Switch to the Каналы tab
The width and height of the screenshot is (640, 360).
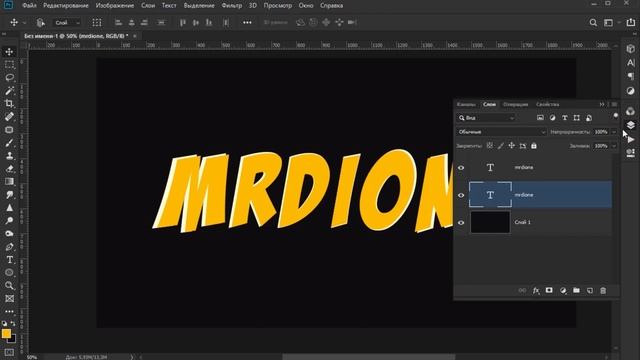pyautogui.click(x=466, y=104)
